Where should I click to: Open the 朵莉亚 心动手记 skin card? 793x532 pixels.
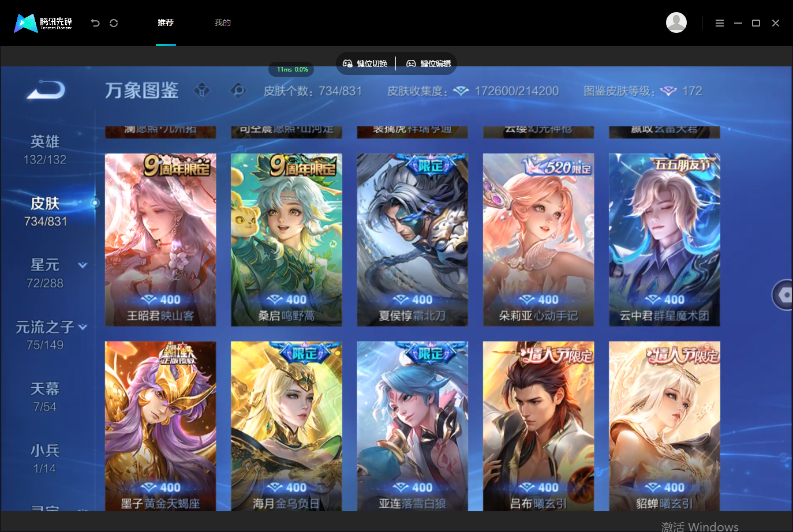(x=538, y=240)
